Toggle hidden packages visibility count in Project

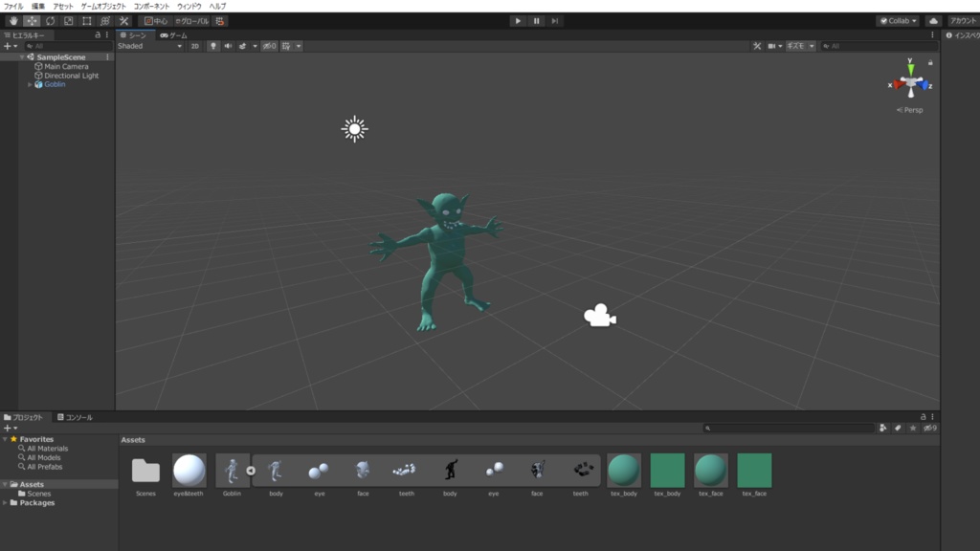[930, 428]
